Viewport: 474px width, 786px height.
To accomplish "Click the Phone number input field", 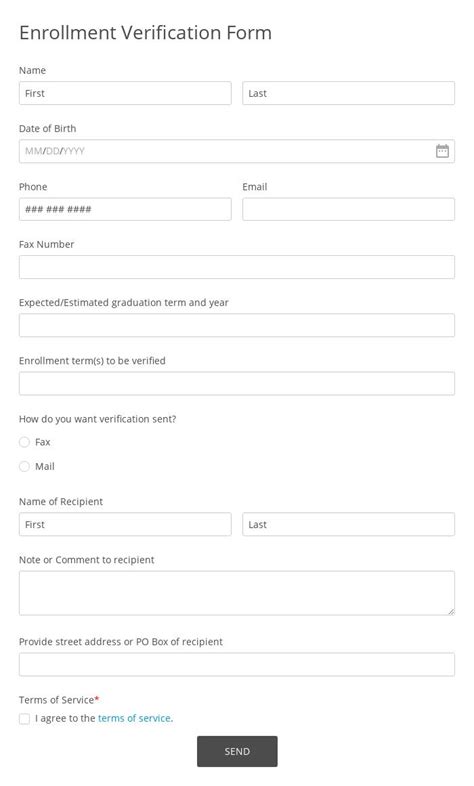I will 125,209.
